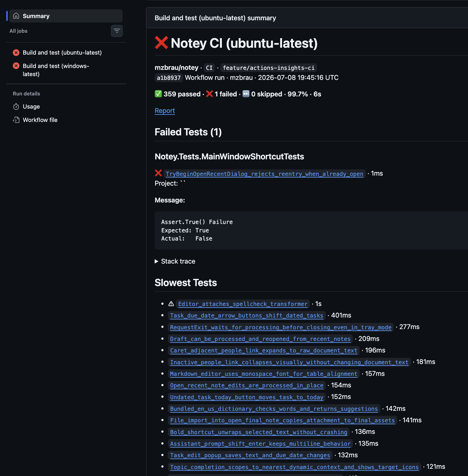Click the warning icon beside Editor_attaches_spellcheck_transformer
This screenshot has height=476, width=468.
point(171,304)
